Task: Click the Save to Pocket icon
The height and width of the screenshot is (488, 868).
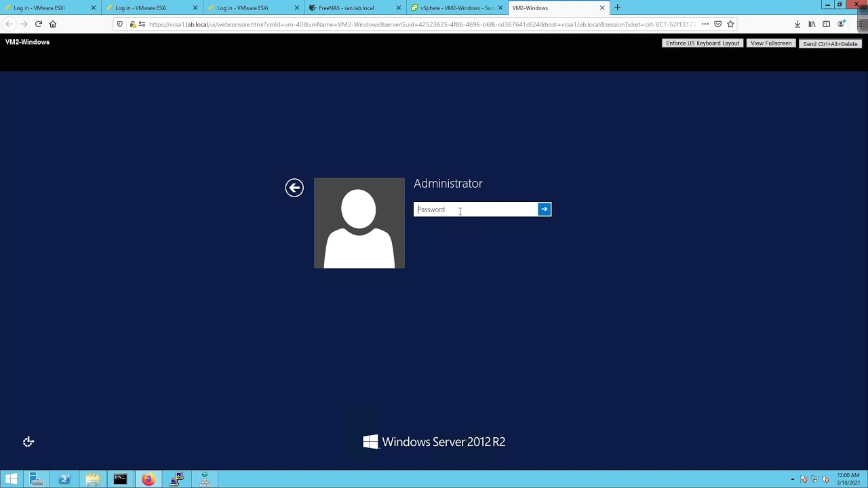Action: (x=718, y=24)
